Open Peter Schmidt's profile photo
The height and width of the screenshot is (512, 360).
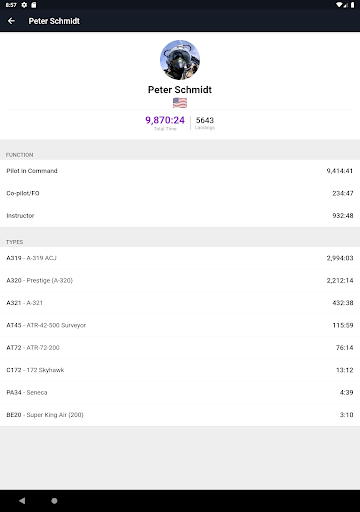[180, 60]
